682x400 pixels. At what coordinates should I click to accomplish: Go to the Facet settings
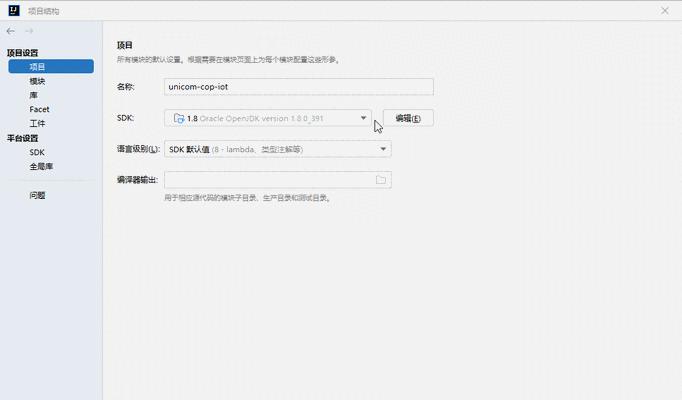[x=39, y=109]
